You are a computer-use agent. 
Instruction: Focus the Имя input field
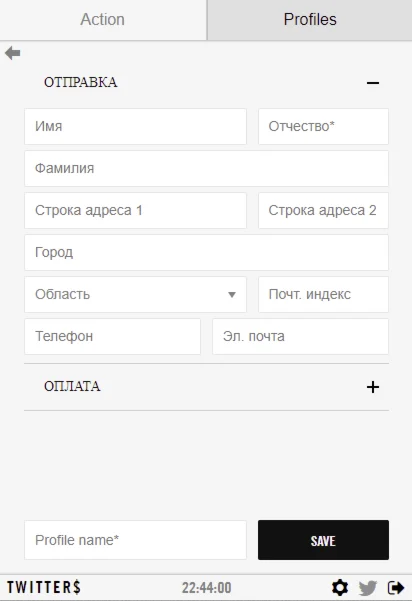point(135,126)
